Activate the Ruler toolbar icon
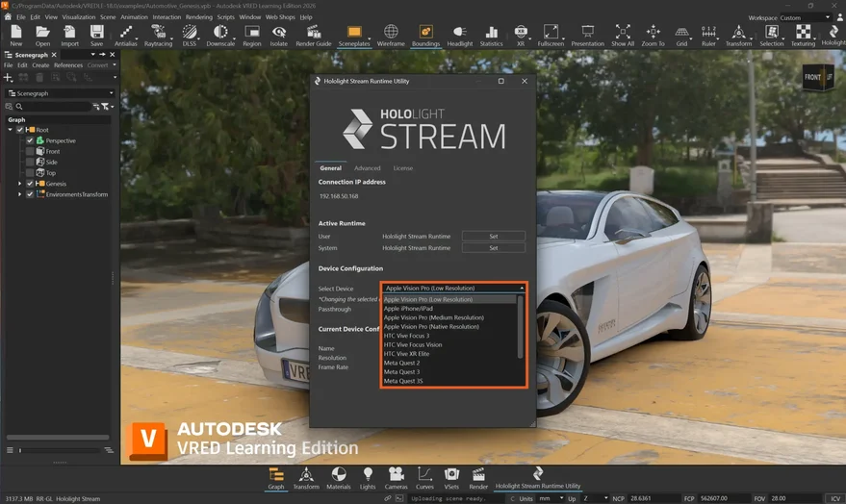Image resolution: width=846 pixels, height=504 pixels. 708,36
